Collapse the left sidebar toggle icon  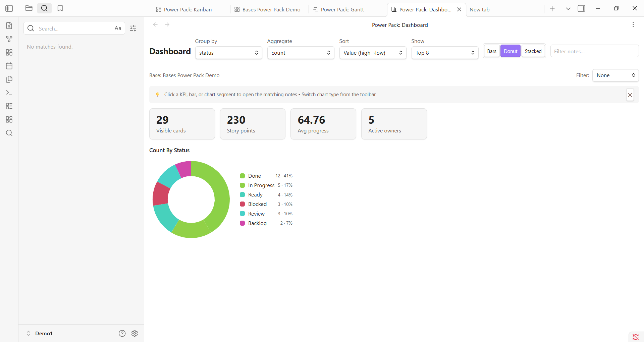point(9,8)
